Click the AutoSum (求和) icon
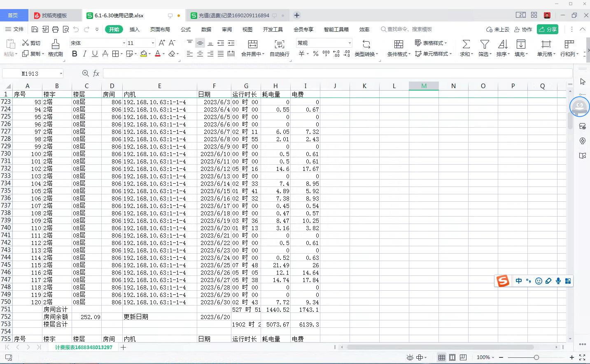Image resolution: width=590 pixels, height=364 pixels. pyautogui.click(x=466, y=44)
